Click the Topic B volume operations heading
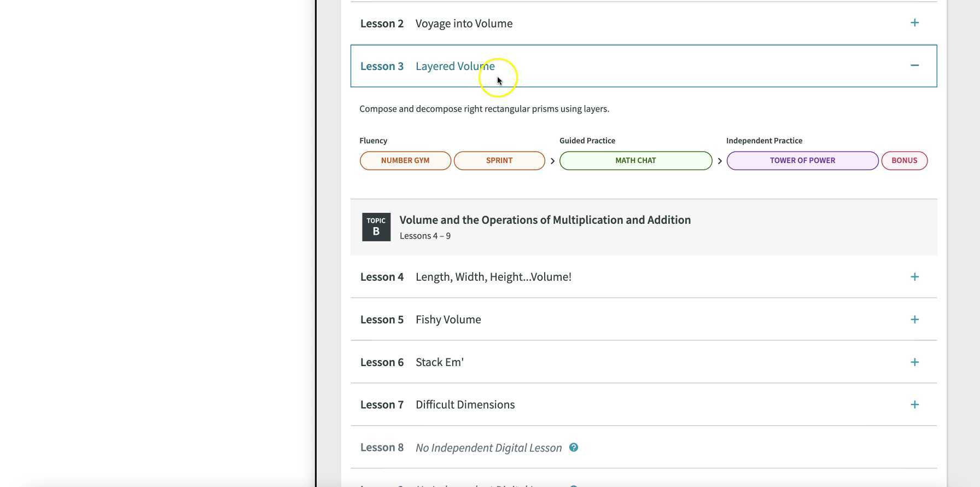 point(545,220)
